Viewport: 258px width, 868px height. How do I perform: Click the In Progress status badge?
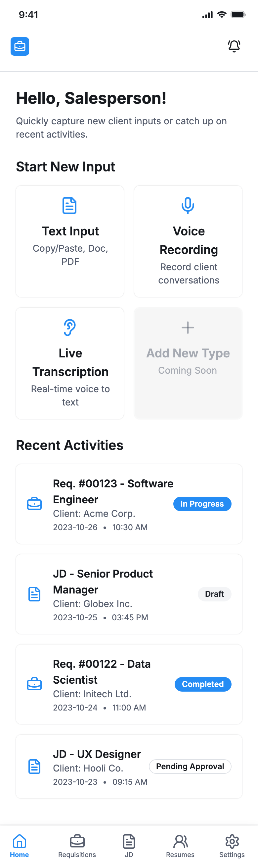point(202,504)
